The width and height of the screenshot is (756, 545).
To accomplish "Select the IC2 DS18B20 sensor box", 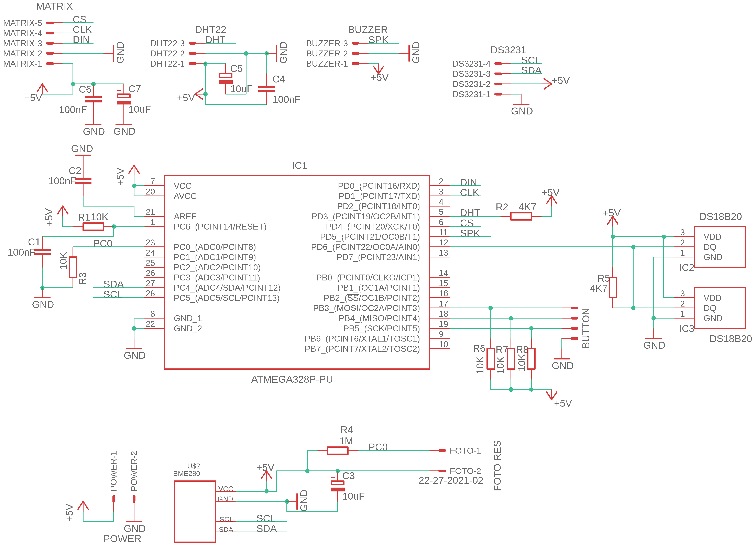I will (719, 247).
